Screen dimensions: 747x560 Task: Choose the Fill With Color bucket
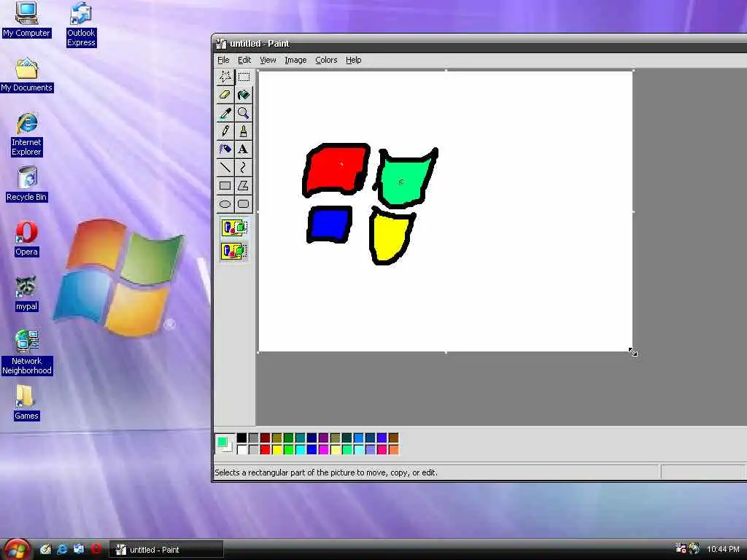[244, 95]
